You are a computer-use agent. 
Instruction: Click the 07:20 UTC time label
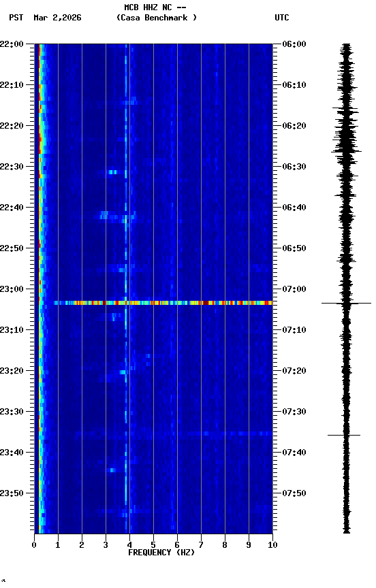coord(294,371)
